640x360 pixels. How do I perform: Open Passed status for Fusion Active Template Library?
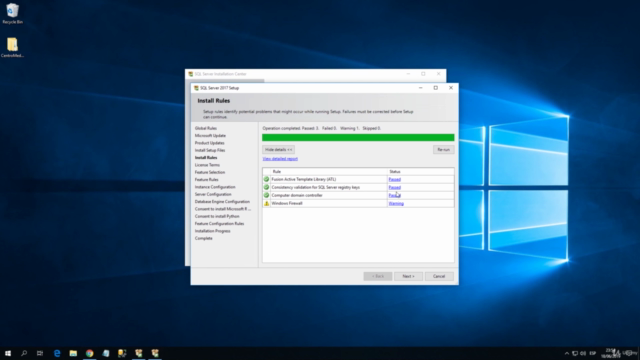[x=394, y=179]
